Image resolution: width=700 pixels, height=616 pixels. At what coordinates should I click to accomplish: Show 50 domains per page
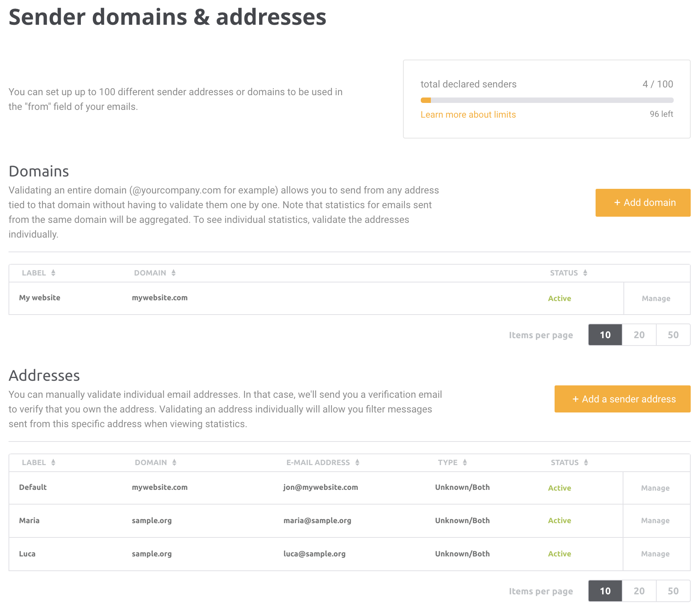point(673,335)
